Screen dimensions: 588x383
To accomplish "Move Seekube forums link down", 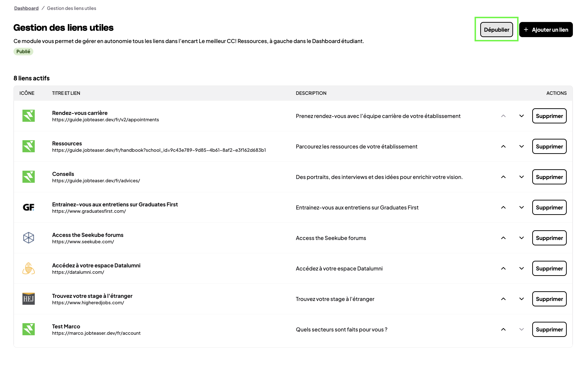I will 521,238.
